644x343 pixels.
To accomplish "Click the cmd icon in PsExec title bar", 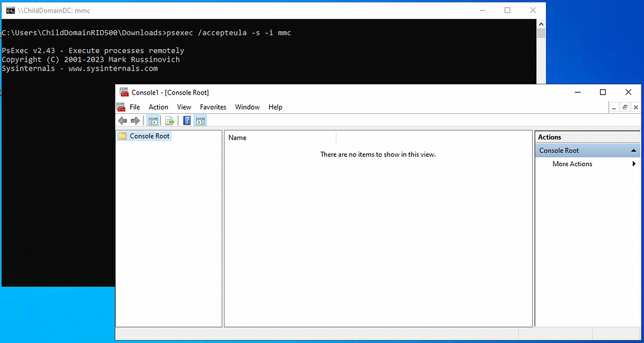I will coord(10,10).
